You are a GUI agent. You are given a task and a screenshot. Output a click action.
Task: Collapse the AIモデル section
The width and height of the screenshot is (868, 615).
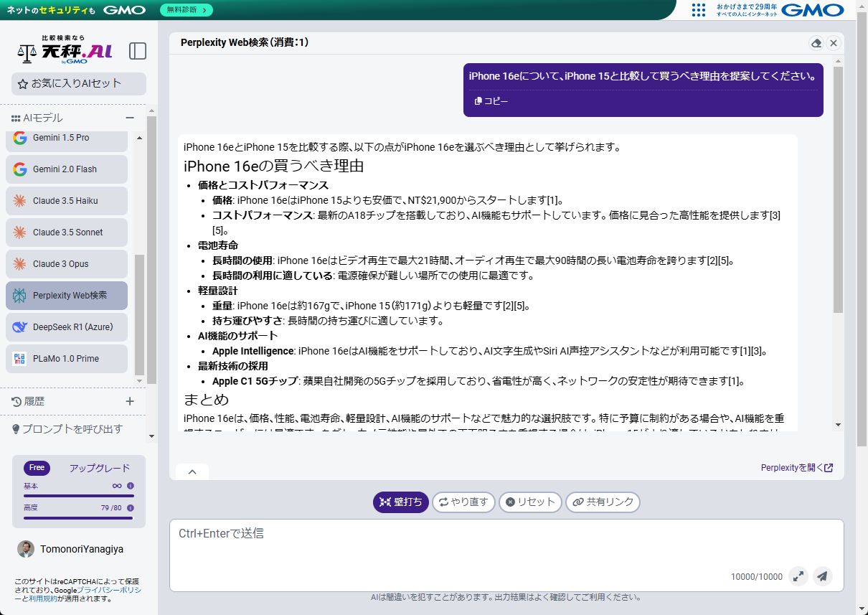130,118
